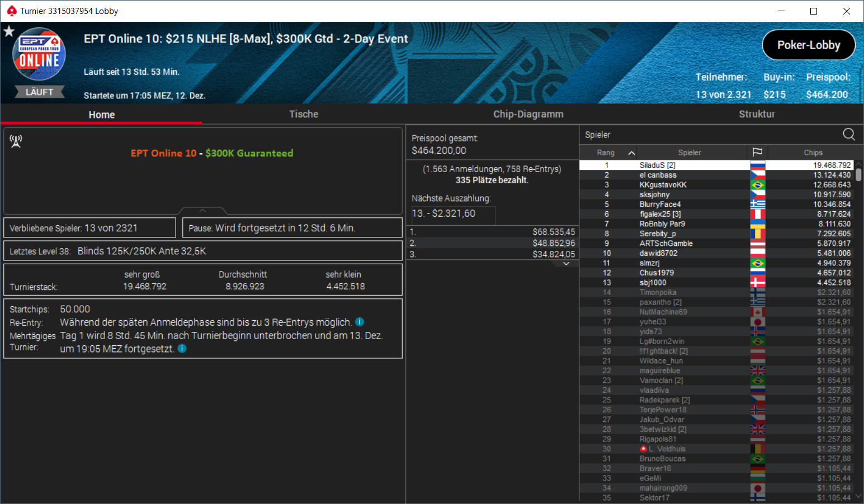Expand the payout list chevron

(x=566, y=263)
